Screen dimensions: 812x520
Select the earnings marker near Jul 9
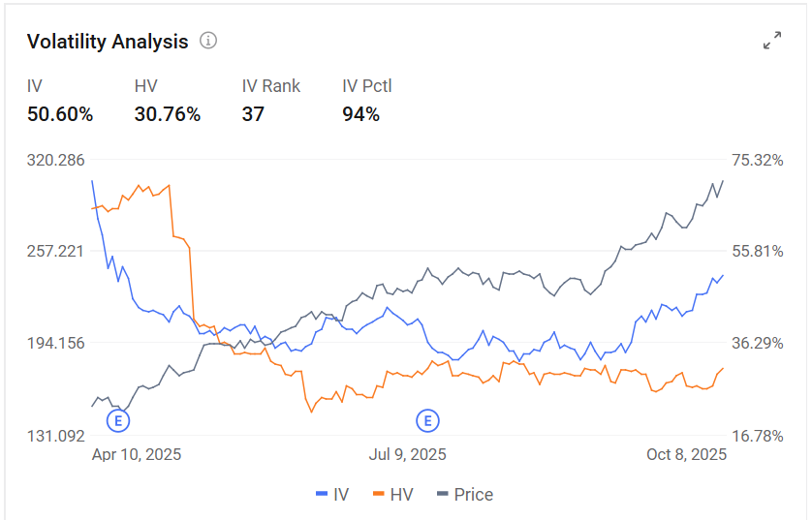coord(427,420)
